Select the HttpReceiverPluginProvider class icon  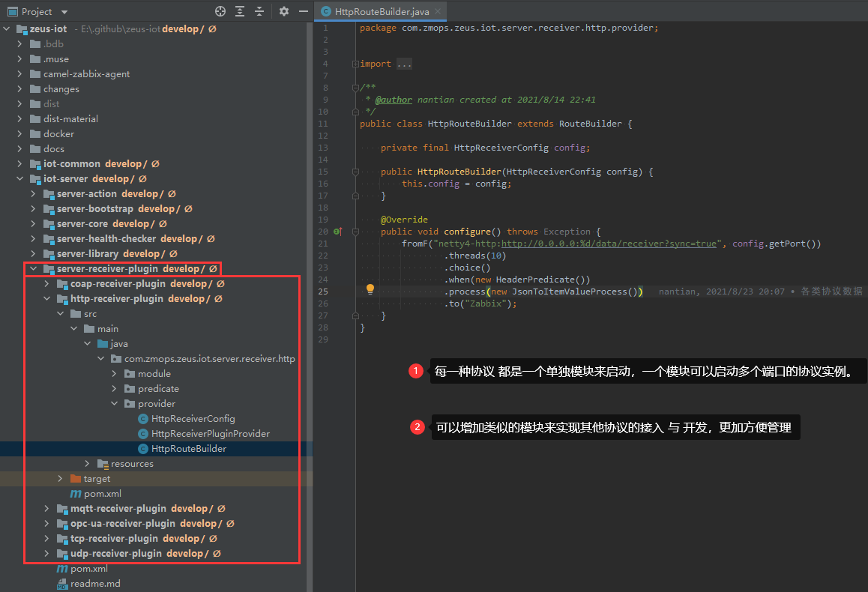[143, 434]
